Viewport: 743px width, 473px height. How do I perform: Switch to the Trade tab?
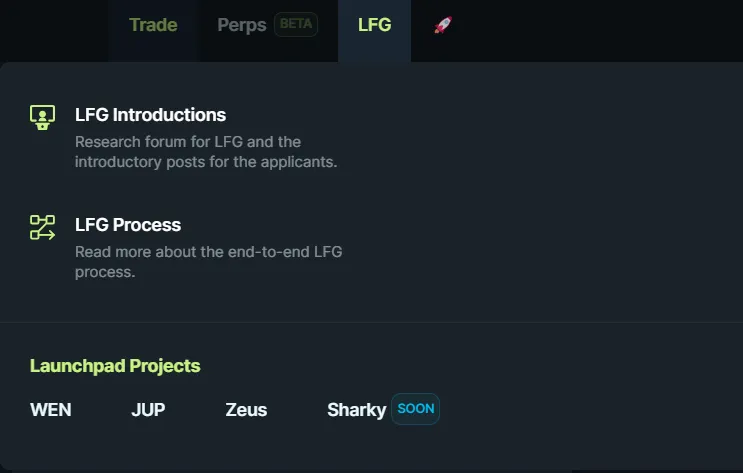pos(153,25)
